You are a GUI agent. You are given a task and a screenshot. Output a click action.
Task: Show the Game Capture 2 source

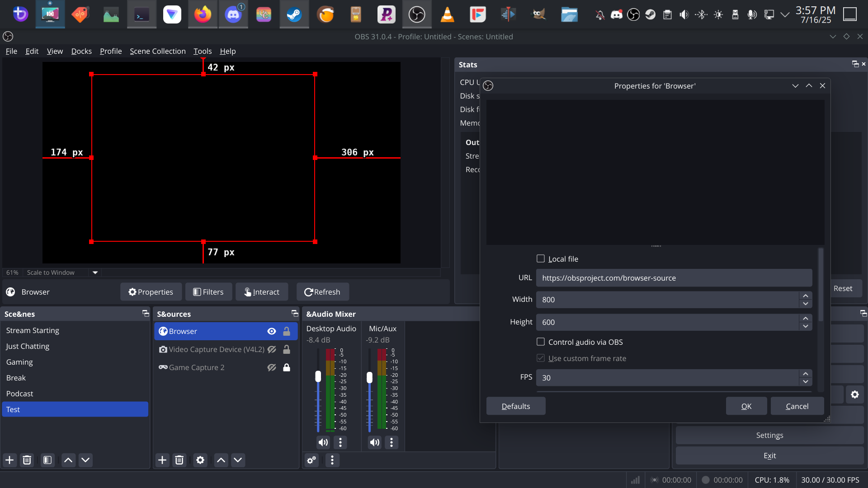pos(271,367)
